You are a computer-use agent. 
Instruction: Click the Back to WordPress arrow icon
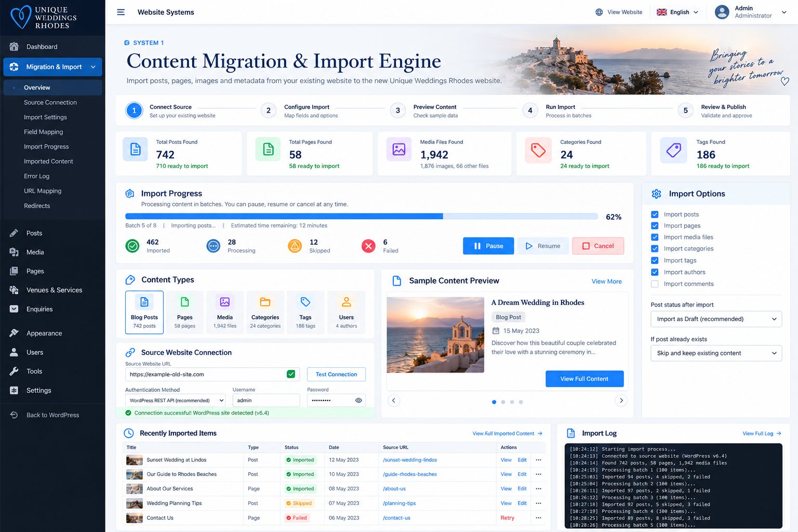pos(14,415)
